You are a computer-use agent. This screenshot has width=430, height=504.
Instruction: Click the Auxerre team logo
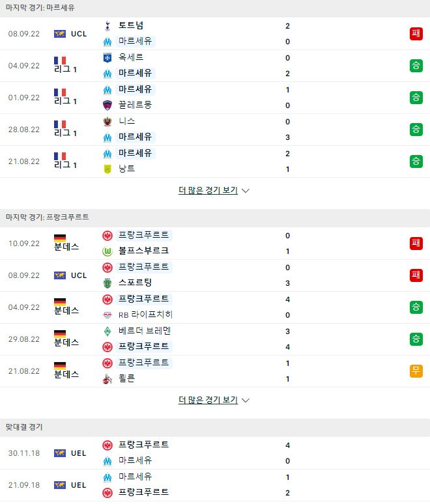(x=107, y=58)
